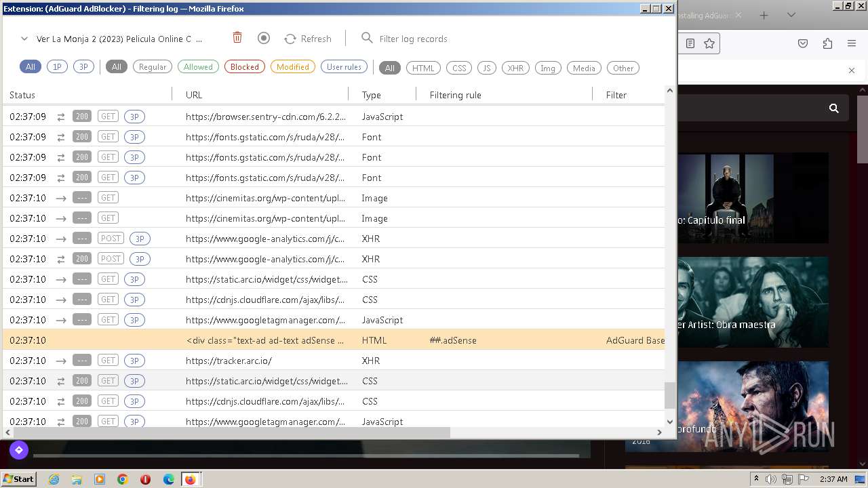868x488 pixels.
Task: Show only XHR type records
Action: tap(515, 68)
